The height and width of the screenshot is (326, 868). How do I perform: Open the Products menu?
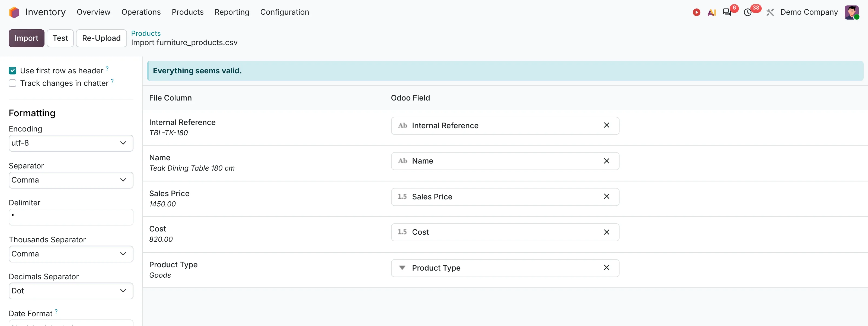(x=187, y=12)
